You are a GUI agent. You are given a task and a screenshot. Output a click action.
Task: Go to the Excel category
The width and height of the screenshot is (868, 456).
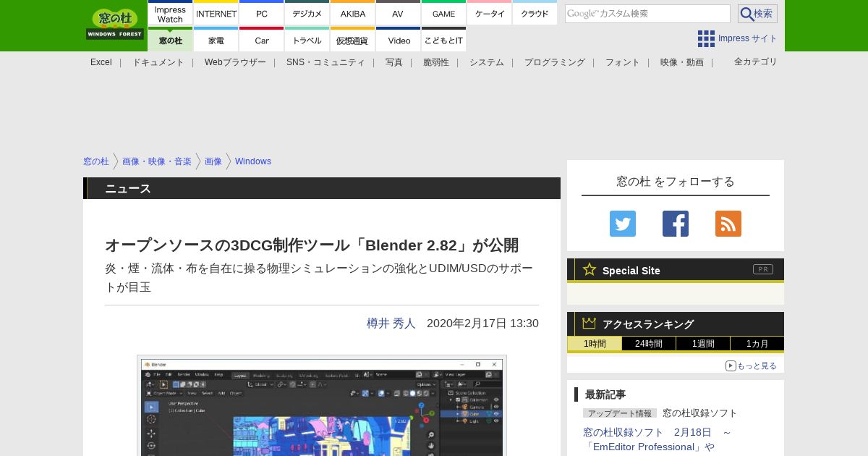(x=101, y=62)
